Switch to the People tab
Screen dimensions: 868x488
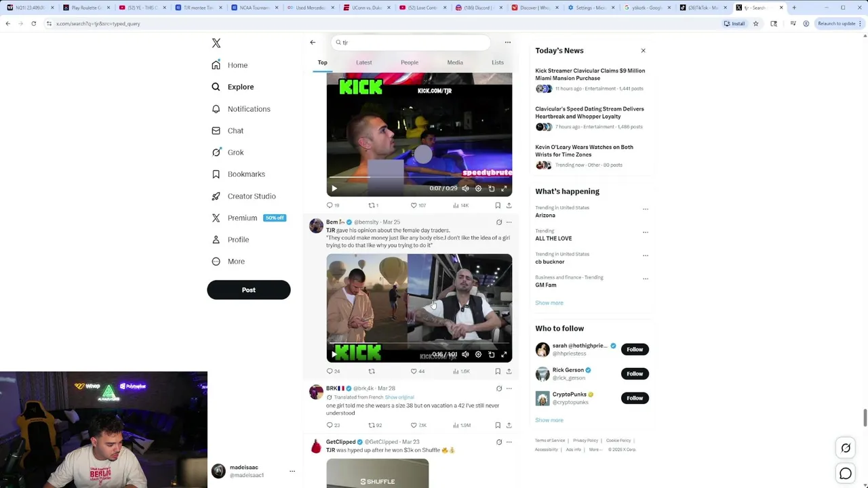pyautogui.click(x=410, y=62)
